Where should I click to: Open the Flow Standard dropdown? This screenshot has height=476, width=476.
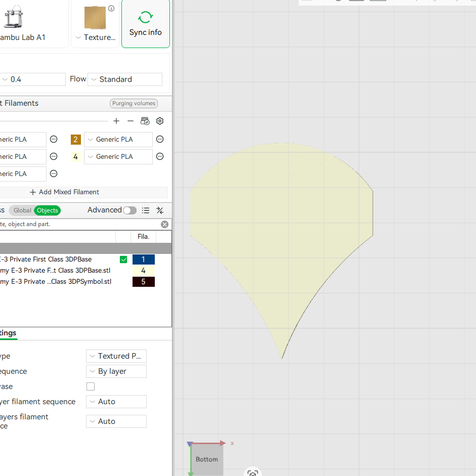125,79
